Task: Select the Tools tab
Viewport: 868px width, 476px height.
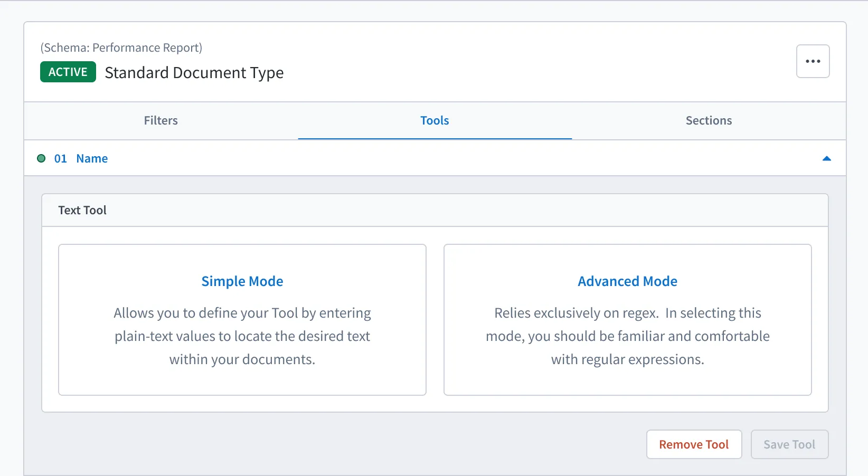Action: (x=435, y=120)
